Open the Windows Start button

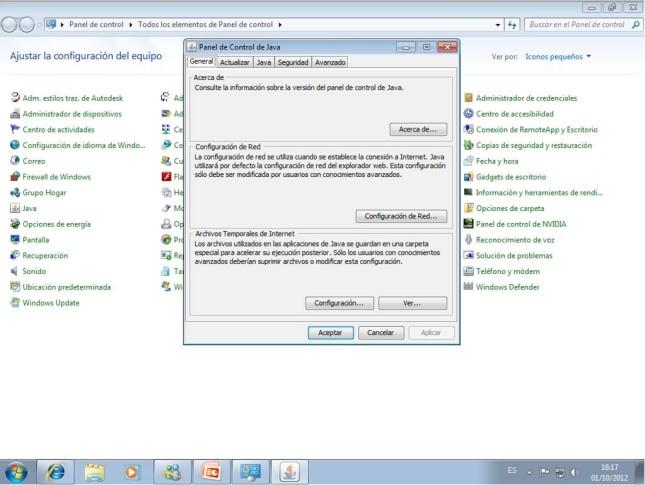pyautogui.click(x=16, y=472)
